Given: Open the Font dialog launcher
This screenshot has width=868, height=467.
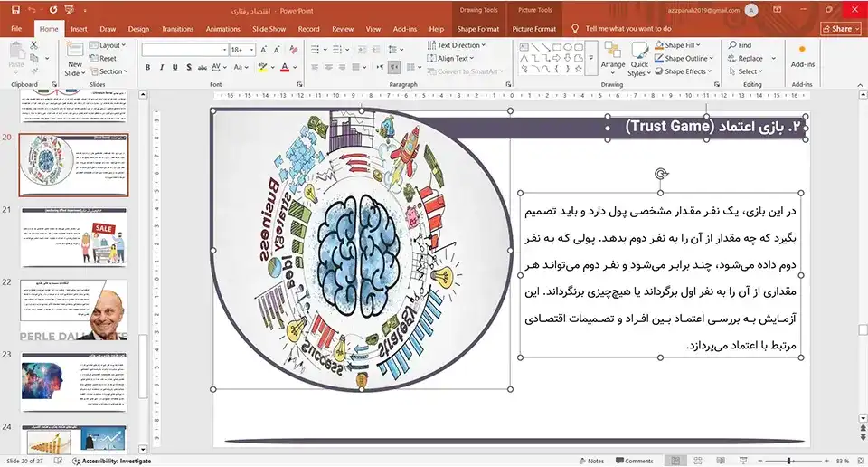Looking at the screenshot, I should click(299, 85).
